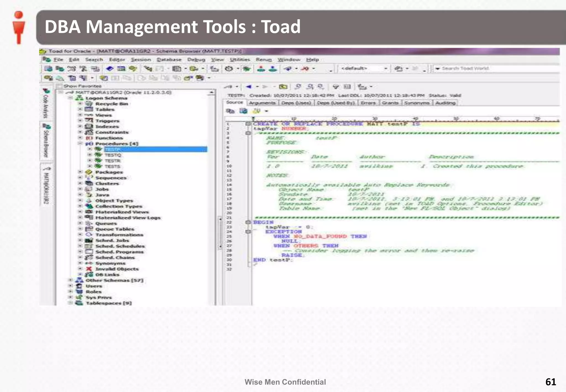The width and height of the screenshot is (566, 392).
Task: Click the Constraints tree icon
Action: [x=89, y=132]
